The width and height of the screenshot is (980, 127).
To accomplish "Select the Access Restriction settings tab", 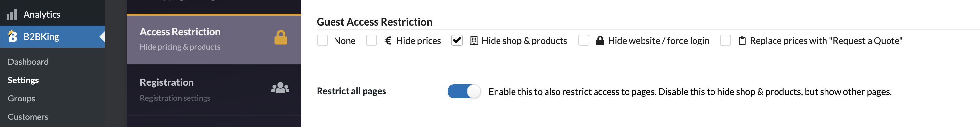I will [214, 39].
